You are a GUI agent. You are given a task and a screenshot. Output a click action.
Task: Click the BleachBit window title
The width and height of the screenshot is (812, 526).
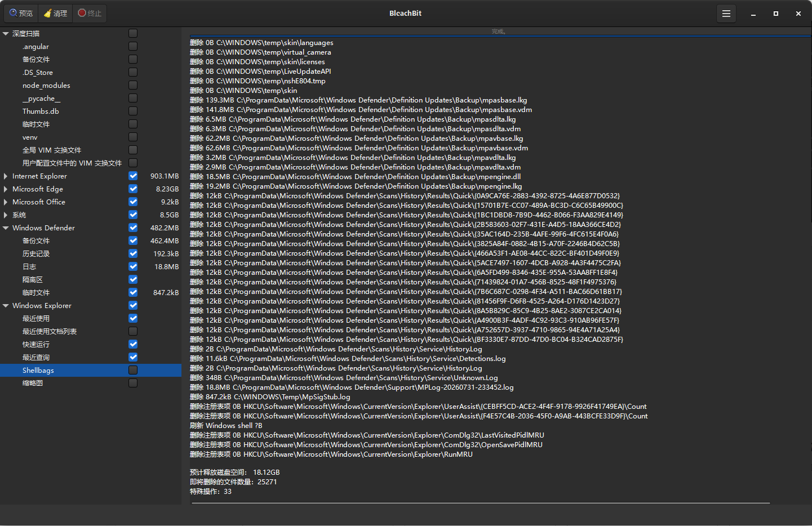[406, 14]
